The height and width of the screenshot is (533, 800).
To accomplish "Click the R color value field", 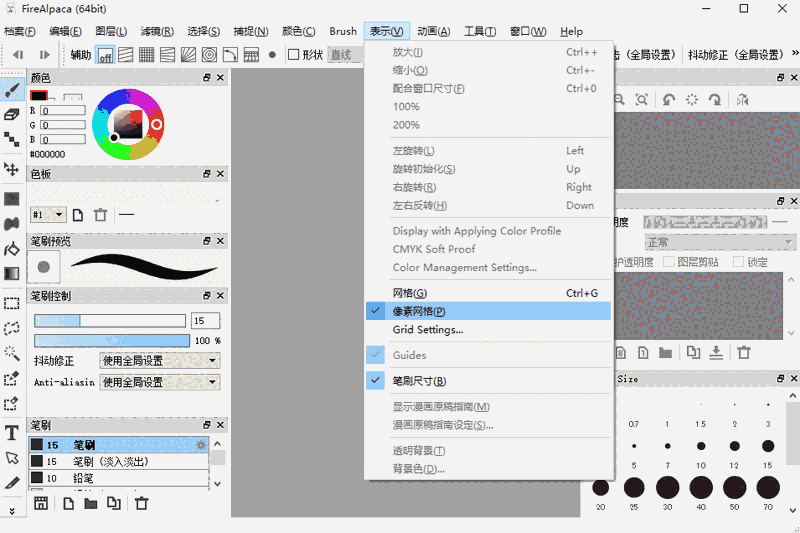I will coord(63,110).
